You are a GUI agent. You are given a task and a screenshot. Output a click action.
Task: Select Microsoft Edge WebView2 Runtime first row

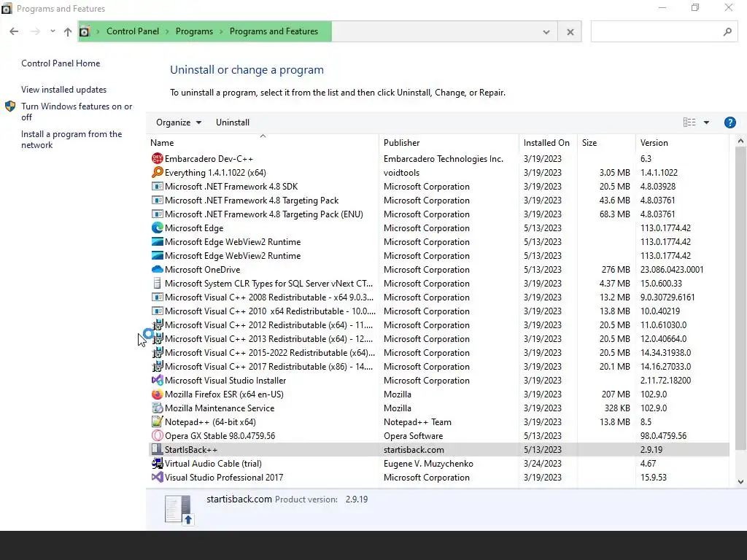(x=438, y=241)
